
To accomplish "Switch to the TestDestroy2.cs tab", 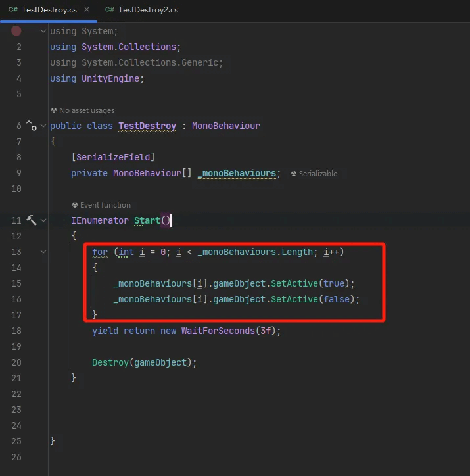I will pyautogui.click(x=150, y=11).
